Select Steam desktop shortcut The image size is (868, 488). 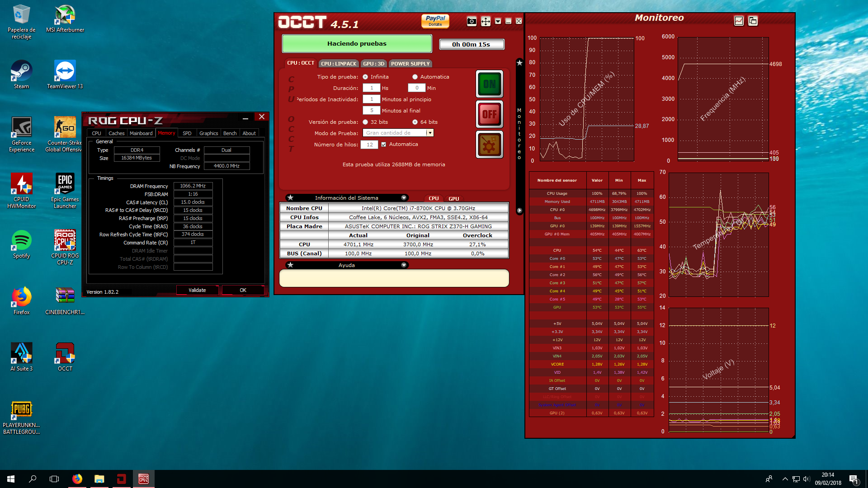[21, 75]
